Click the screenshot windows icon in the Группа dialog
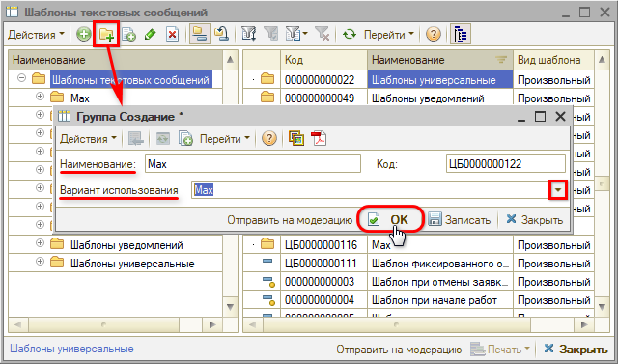This screenshot has height=364, width=618. (296, 139)
